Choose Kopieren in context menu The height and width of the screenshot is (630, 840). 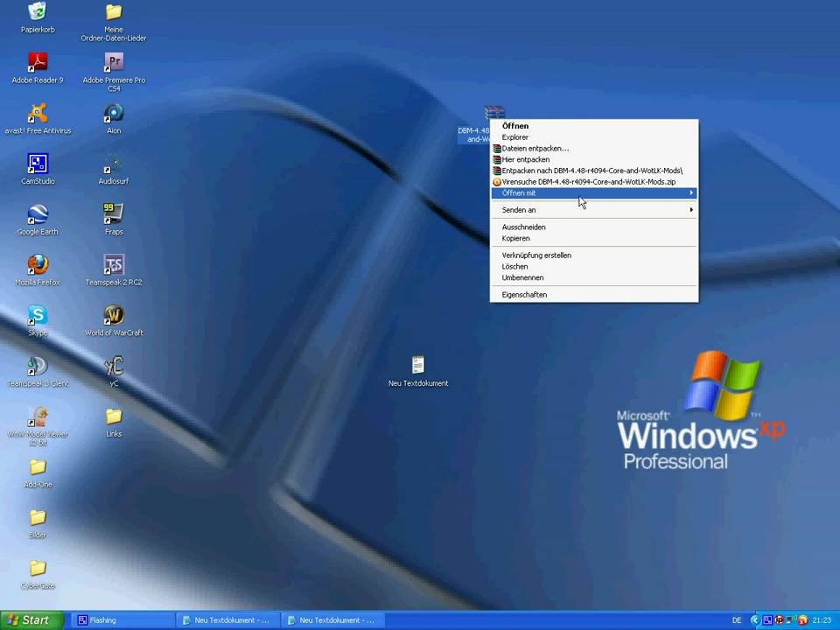[594, 238]
